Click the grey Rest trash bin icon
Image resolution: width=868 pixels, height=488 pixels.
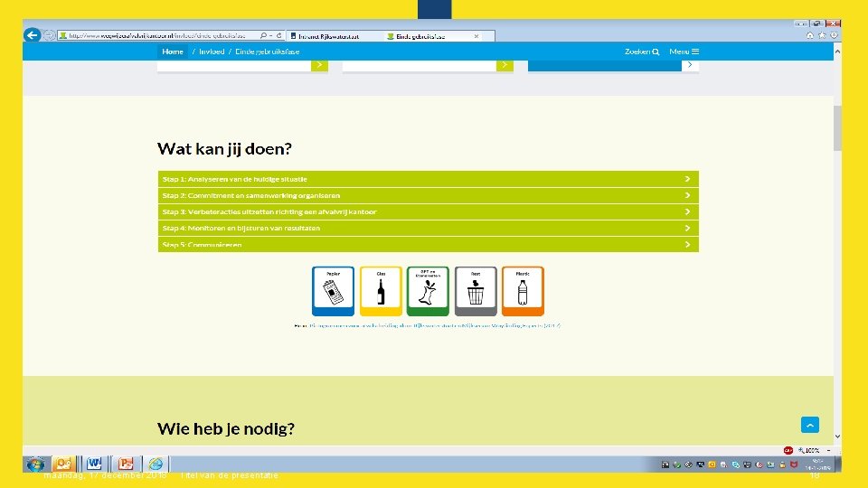coord(476,291)
